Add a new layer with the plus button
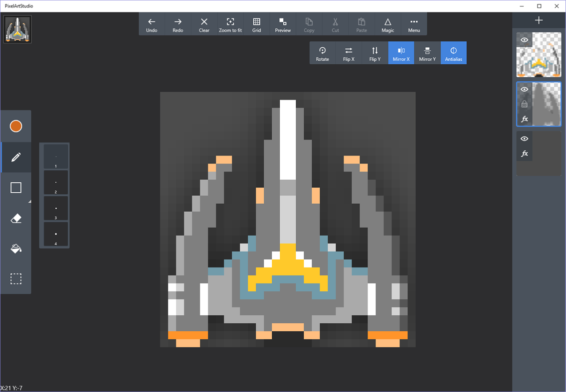This screenshot has width=566, height=392. (x=539, y=20)
